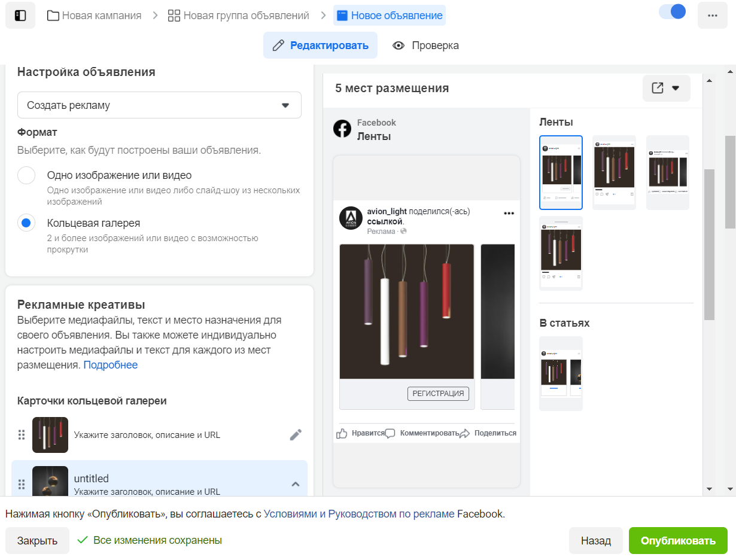Click the preview panel scrollbar thumb
This screenshot has width=736, height=560.
(709, 245)
